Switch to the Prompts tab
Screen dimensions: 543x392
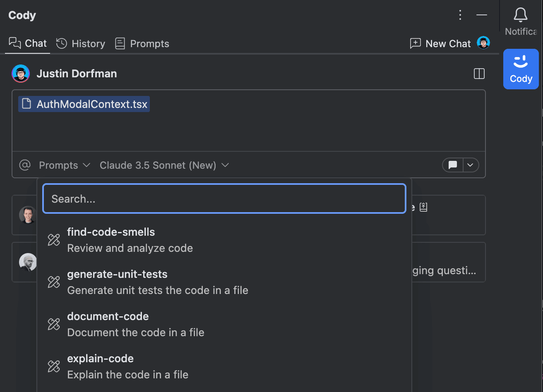coord(142,43)
